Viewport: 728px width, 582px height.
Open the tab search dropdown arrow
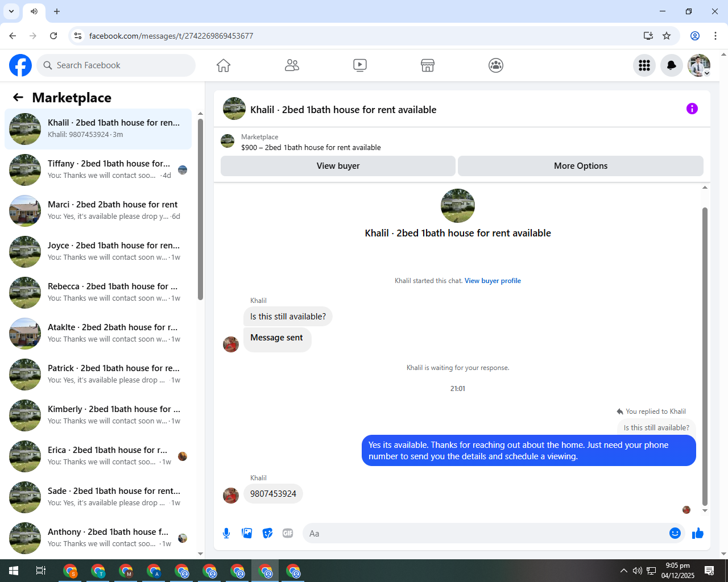point(11,11)
